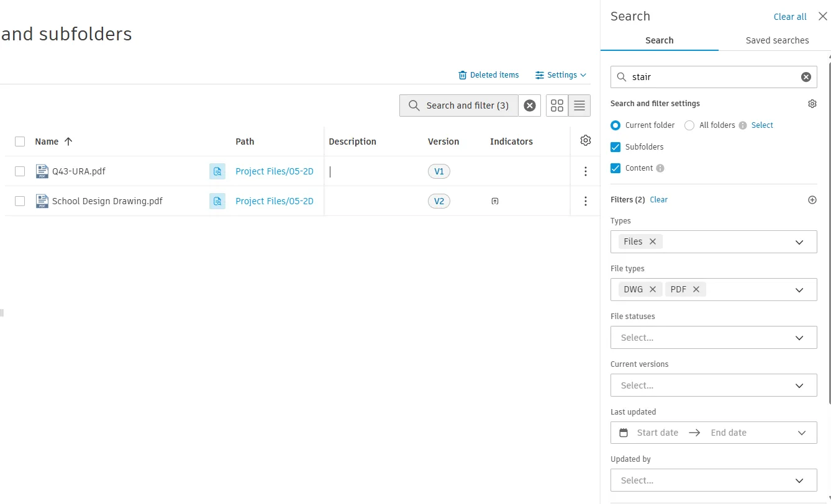Sort by Name column arrow
Image resolution: width=831 pixels, height=504 pixels.
click(x=68, y=142)
